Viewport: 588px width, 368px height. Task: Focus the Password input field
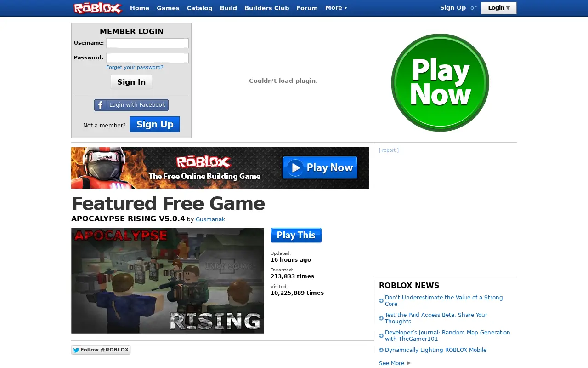tap(147, 58)
